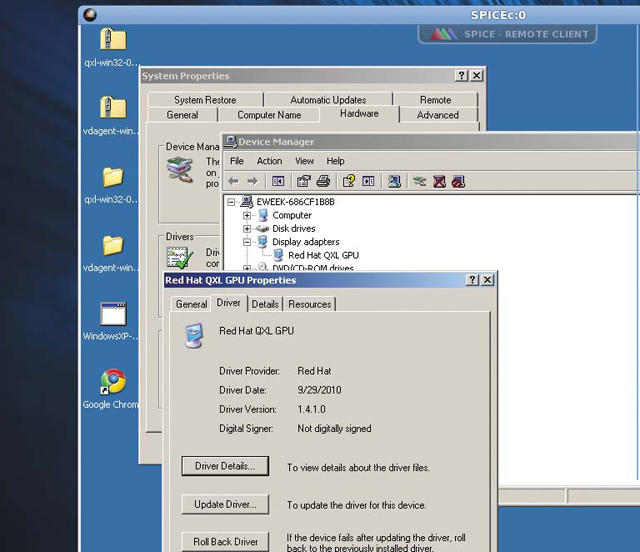Select the zipped qxl-win32 archive on desktop

click(x=113, y=39)
